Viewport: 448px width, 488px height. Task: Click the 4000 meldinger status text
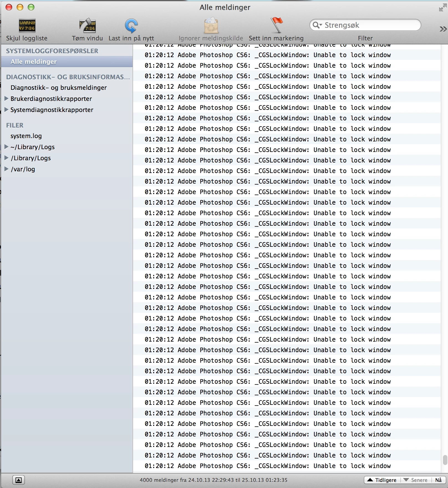tap(213, 480)
